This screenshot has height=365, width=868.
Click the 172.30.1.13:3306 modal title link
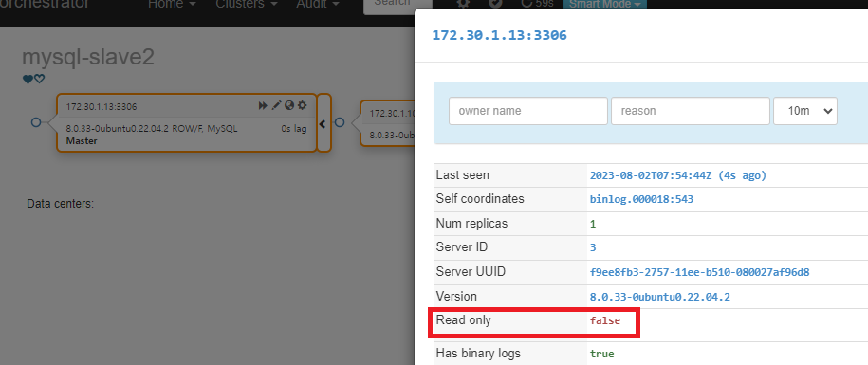[x=499, y=35]
